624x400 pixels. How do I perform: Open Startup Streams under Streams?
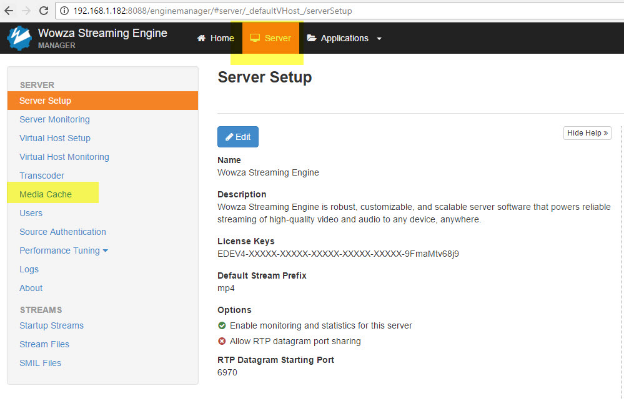tap(51, 325)
